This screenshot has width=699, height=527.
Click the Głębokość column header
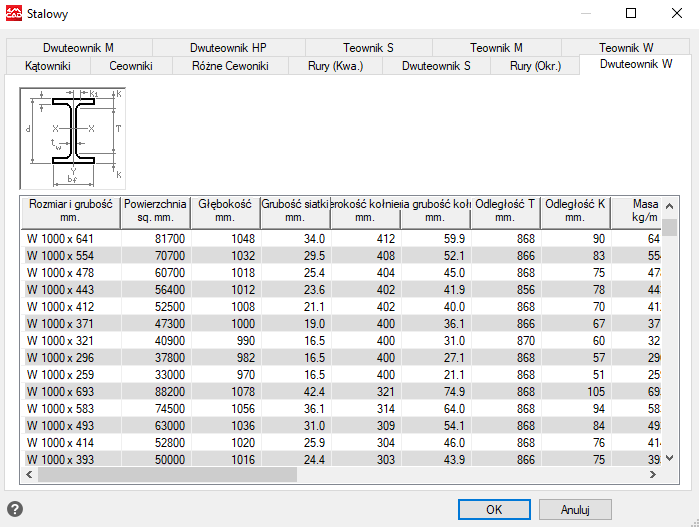pos(225,210)
